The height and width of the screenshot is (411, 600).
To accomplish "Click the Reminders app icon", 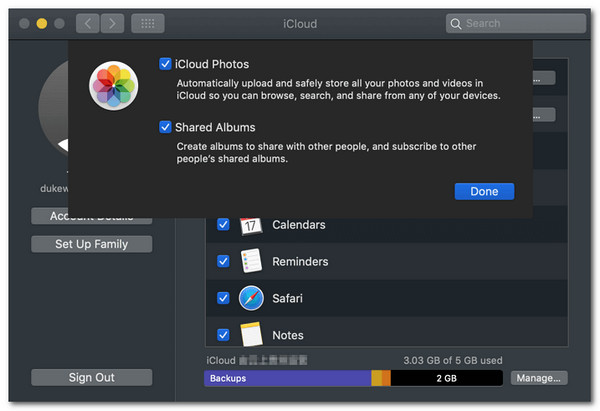I will [x=251, y=261].
